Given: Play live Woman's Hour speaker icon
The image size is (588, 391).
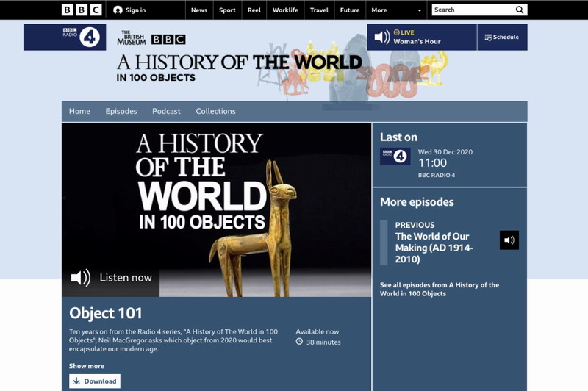Looking at the screenshot, I should click(x=382, y=37).
